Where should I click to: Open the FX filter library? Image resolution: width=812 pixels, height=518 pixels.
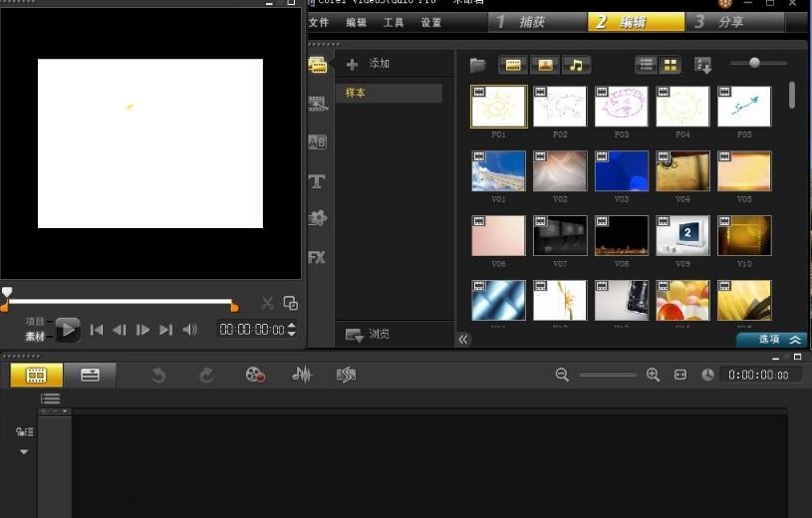click(317, 257)
